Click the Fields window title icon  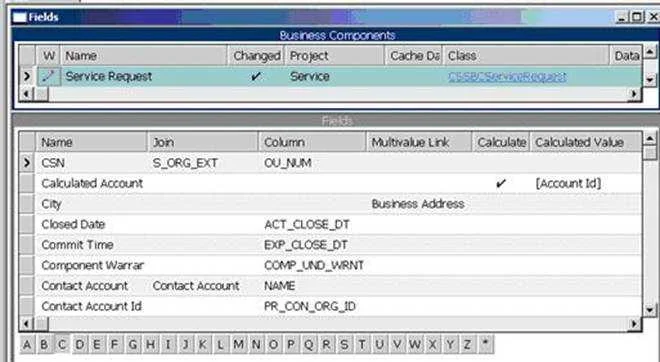[19, 17]
